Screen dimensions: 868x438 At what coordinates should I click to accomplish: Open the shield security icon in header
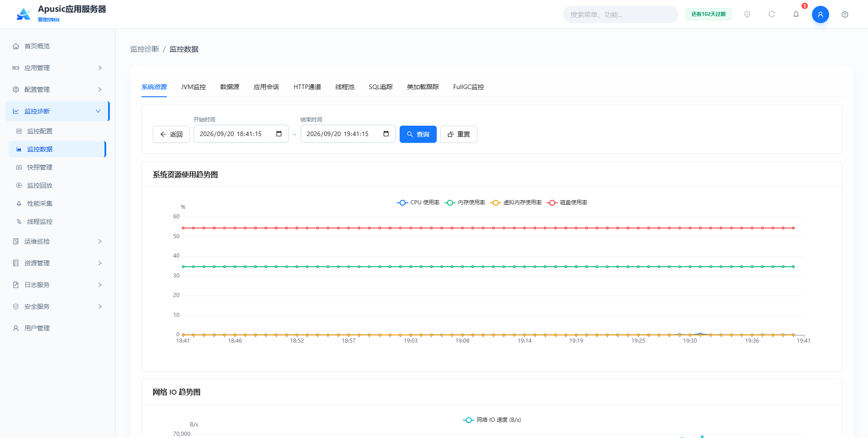(747, 14)
